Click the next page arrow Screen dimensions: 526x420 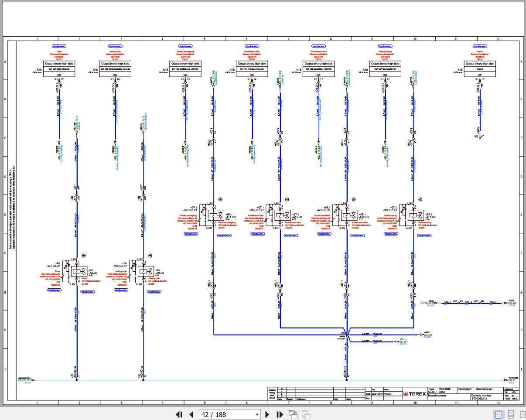[x=268, y=414]
